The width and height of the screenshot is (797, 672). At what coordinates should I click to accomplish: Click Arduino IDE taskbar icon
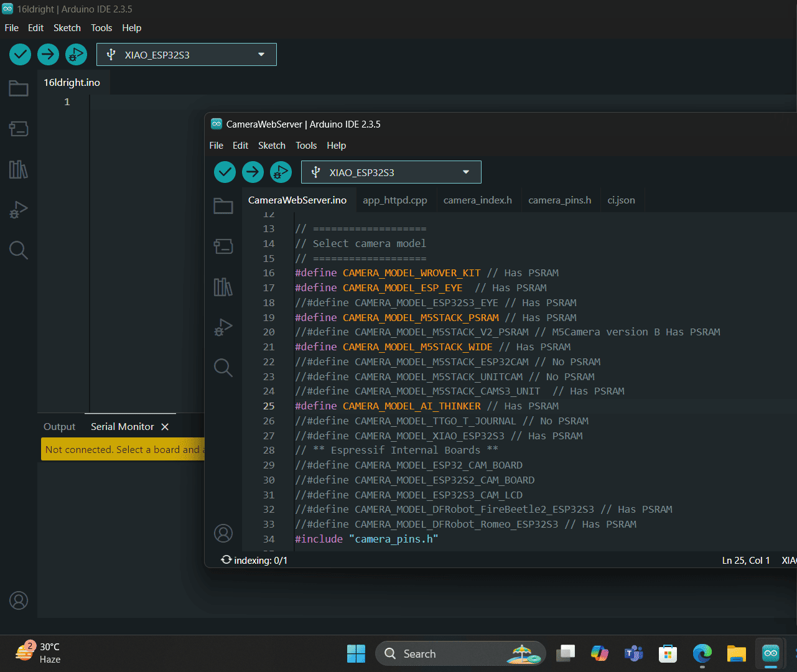coord(771,653)
